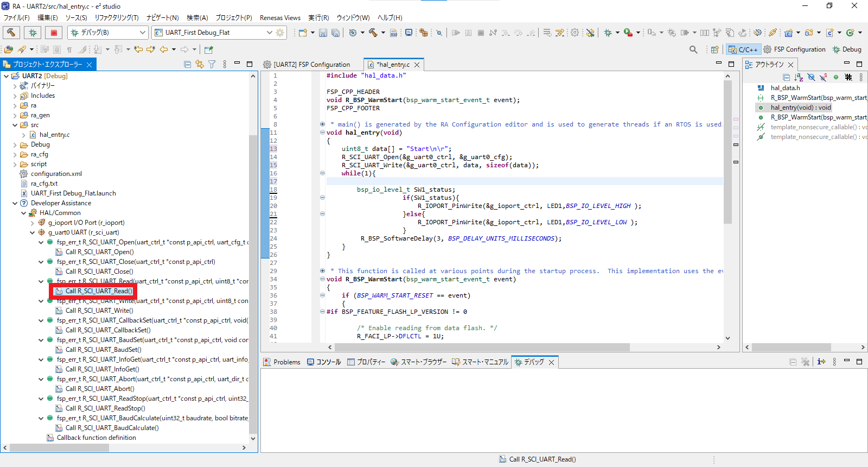This screenshot has height=467, width=868.
Task: Toggle alphabetical sort in the Outline view
Action: click(799, 77)
